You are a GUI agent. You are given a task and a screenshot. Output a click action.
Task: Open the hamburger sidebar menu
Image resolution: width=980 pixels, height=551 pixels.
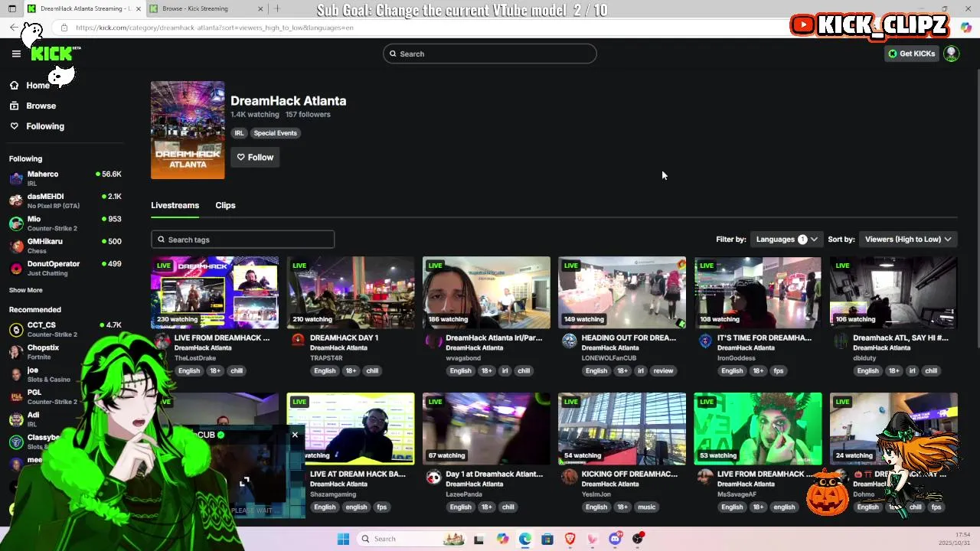pyautogui.click(x=16, y=54)
